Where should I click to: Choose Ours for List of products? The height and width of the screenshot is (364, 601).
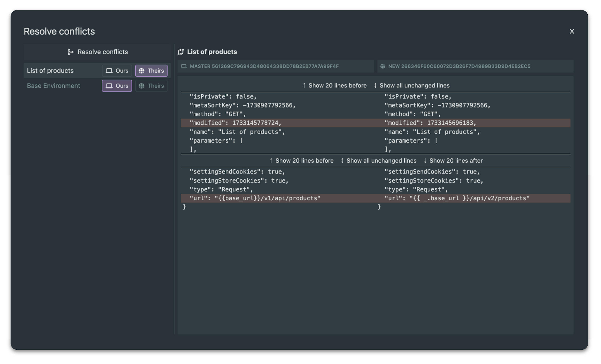pos(117,71)
